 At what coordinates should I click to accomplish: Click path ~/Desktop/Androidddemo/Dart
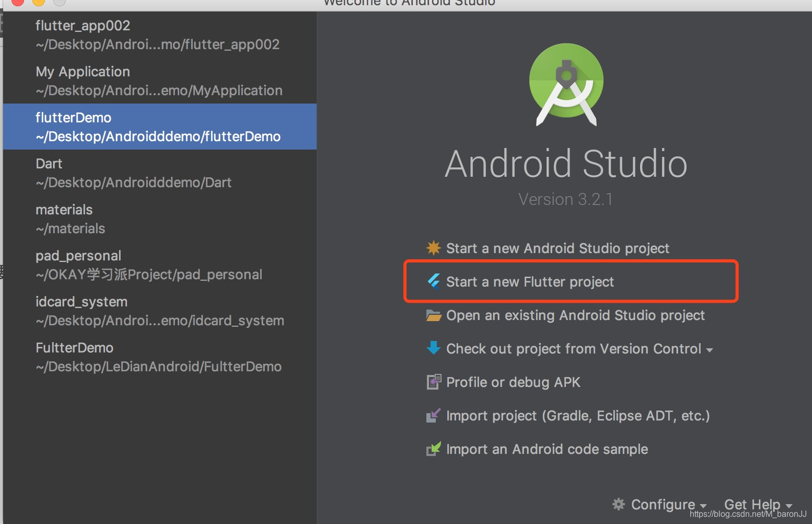pyautogui.click(x=133, y=183)
